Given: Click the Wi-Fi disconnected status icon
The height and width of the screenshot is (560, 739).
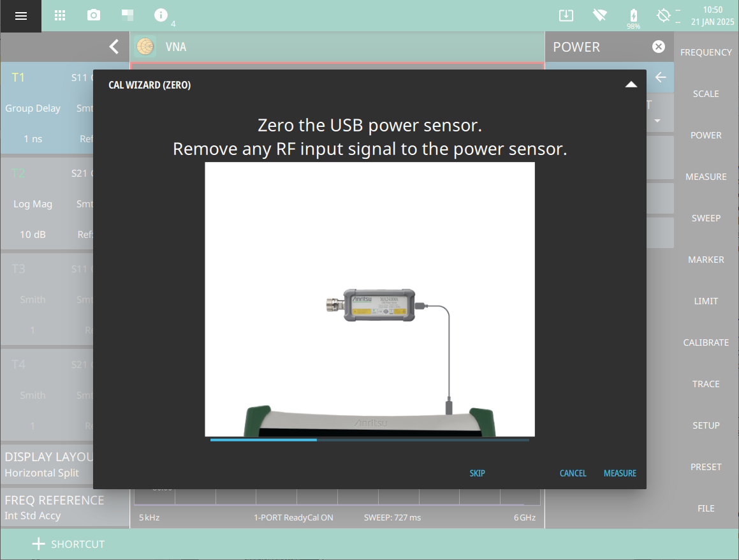Looking at the screenshot, I should tap(599, 15).
